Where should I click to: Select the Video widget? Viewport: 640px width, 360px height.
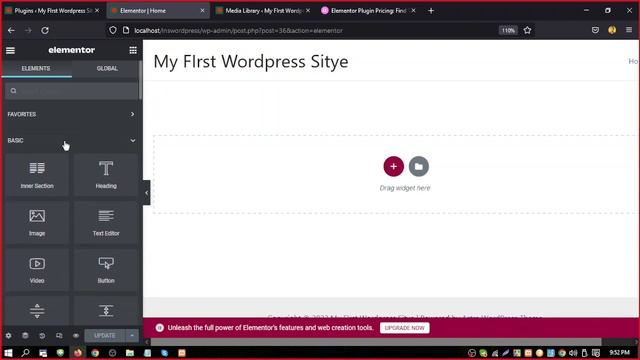tap(37, 270)
